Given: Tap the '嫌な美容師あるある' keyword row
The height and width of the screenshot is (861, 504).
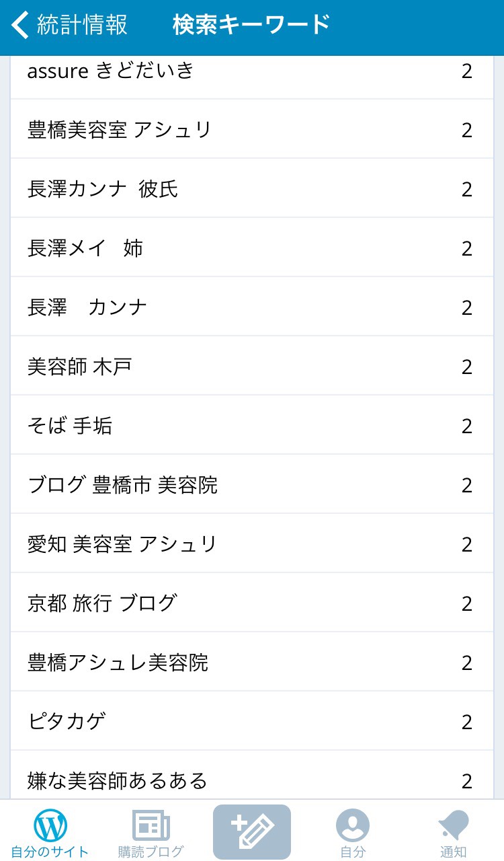Looking at the screenshot, I should click(118, 781).
